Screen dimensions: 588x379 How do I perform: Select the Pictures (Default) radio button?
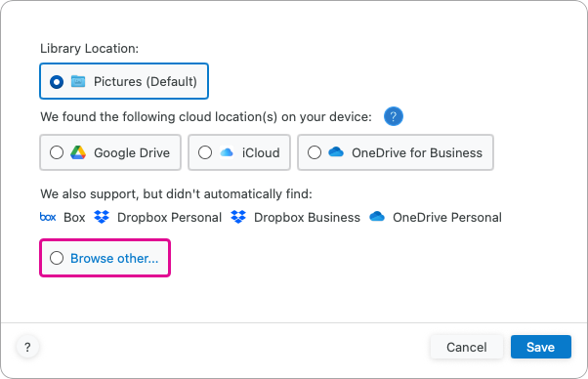tap(57, 81)
